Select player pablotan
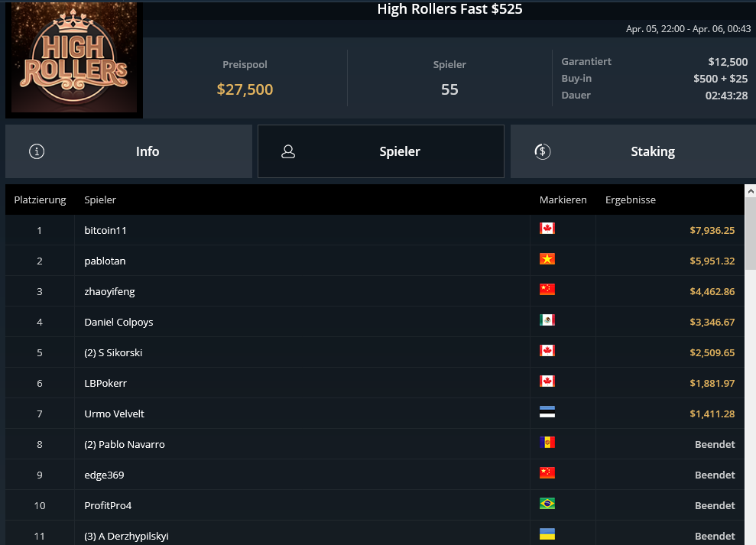 [x=105, y=261]
